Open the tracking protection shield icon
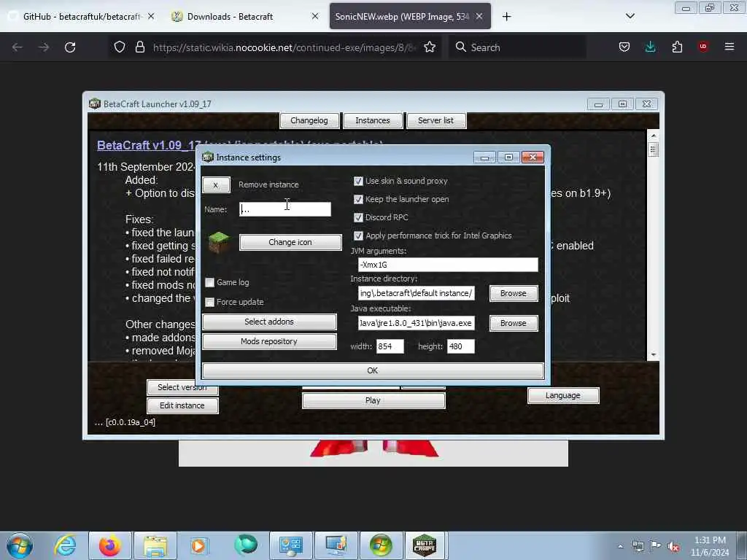The image size is (747, 560). click(x=120, y=47)
